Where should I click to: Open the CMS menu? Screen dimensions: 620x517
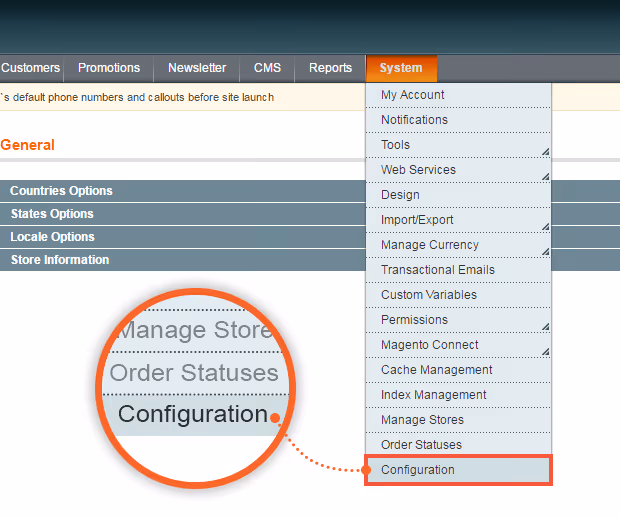[x=267, y=68]
